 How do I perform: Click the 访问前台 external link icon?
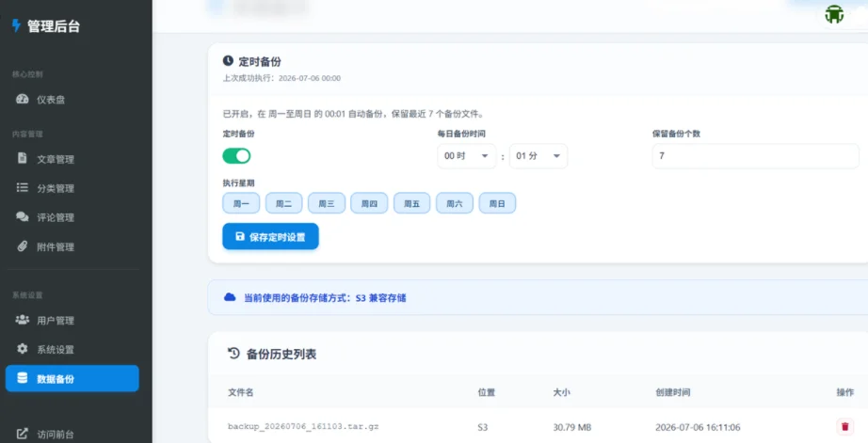(x=23, y=434)
